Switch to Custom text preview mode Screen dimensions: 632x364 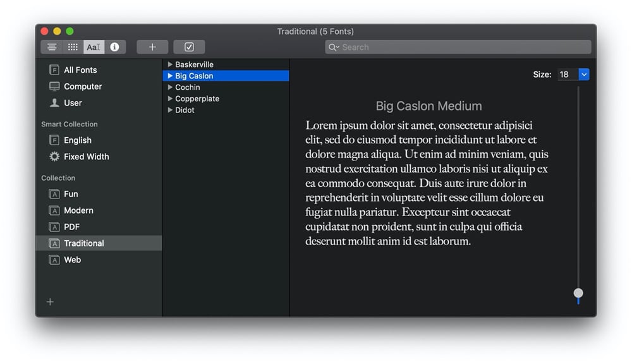pos(94,47)
